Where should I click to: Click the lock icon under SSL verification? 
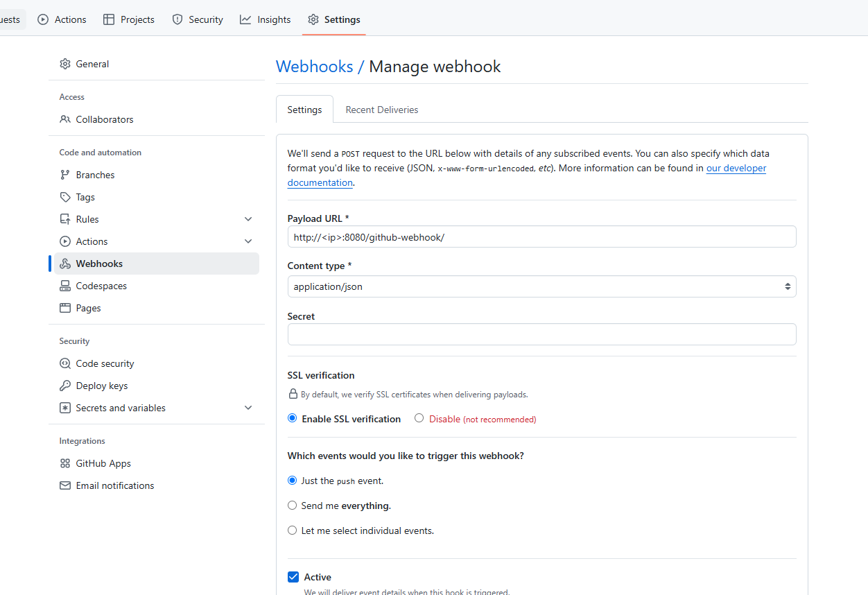293,394
